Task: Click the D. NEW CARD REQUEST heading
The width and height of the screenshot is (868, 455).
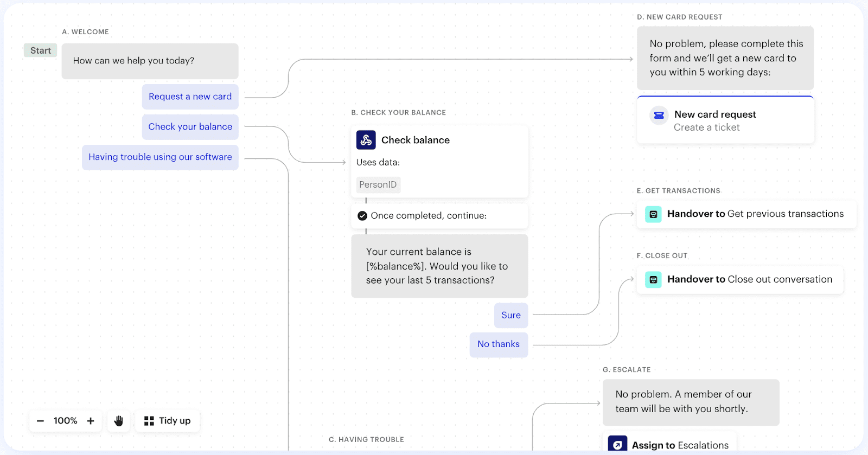Action: pyautogui.click(x=679, y=17)
